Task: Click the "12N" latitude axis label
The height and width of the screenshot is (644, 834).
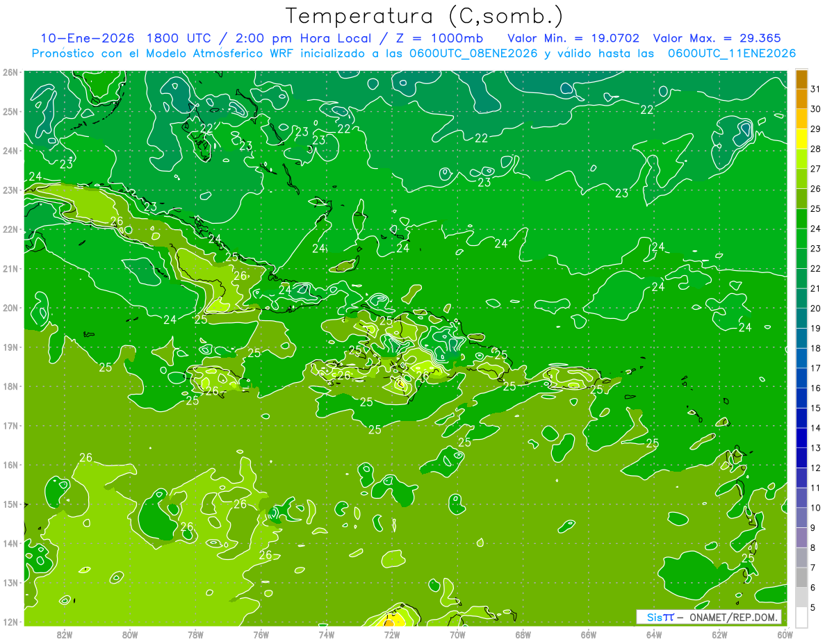Action: click(10, 622)
